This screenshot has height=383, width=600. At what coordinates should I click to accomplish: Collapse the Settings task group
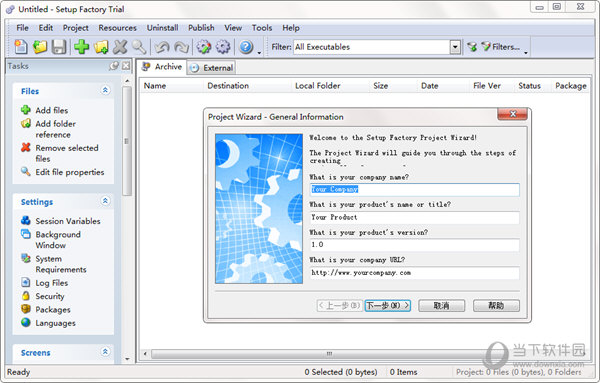pos(105,201)
